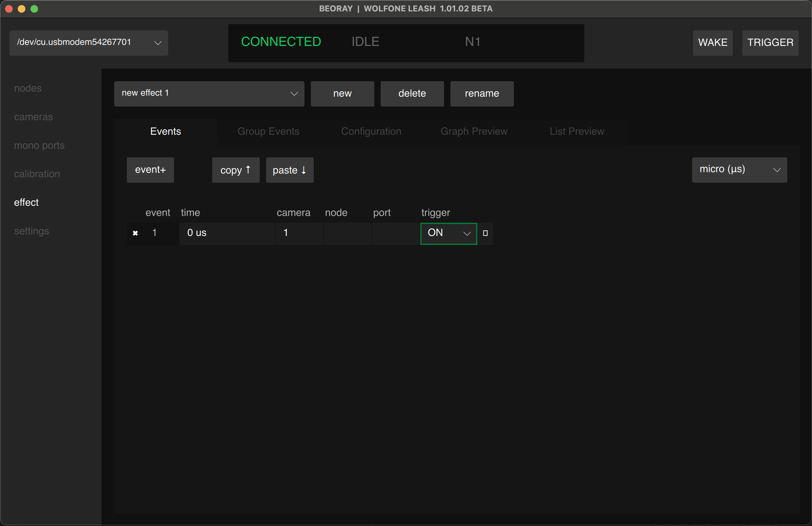The image size is (812, 526).
Task: Go to settings in the sidebar
Action: pyautogui.click(x=31, y=231)
